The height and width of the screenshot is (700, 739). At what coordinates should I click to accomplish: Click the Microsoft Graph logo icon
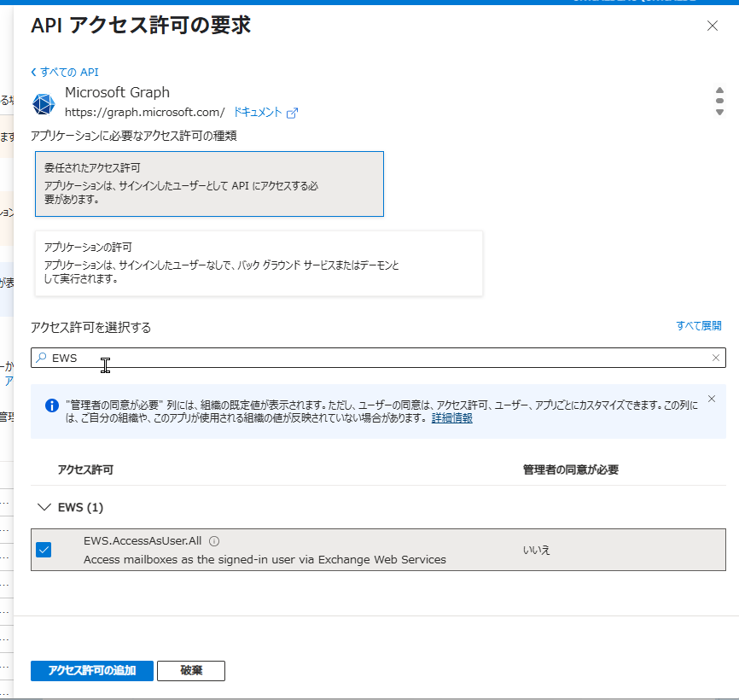pyautogui.click(x=44, y=103)
